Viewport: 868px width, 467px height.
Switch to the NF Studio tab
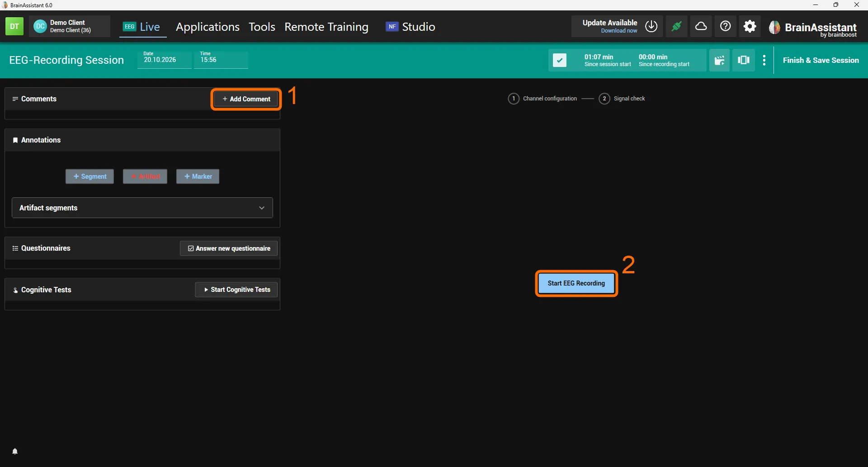[410, 27]
